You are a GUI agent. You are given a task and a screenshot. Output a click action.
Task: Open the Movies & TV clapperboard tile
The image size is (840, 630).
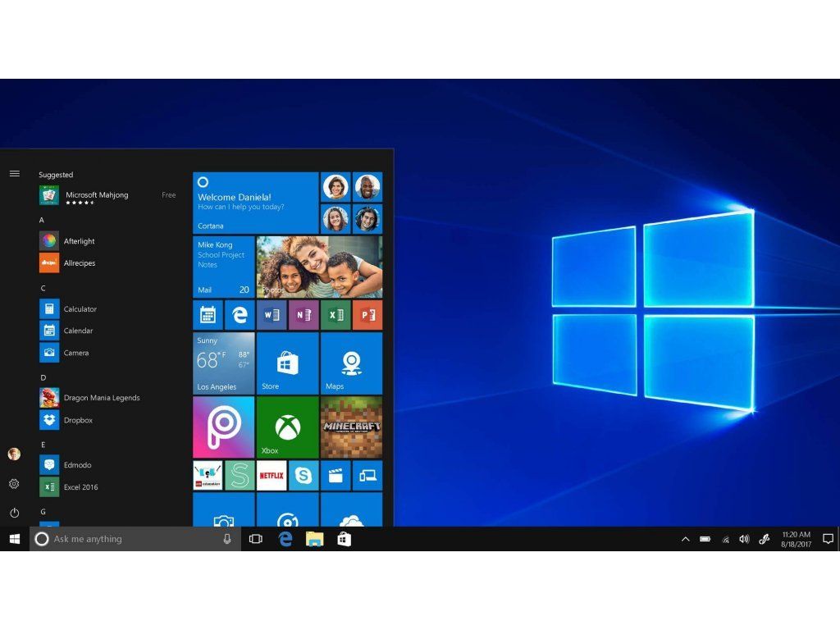pyautogui.click(x=336, y=475)
